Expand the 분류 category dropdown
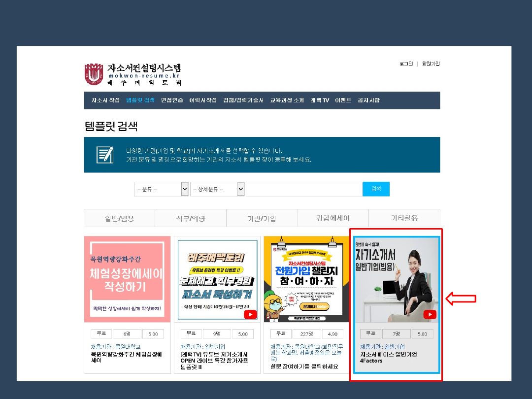 coord(161,189)
